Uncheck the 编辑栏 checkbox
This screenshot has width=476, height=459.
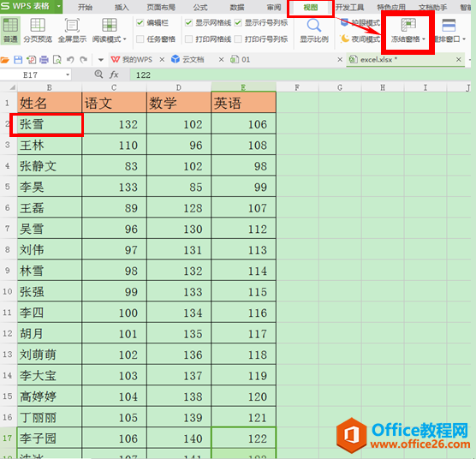(140, 23)
